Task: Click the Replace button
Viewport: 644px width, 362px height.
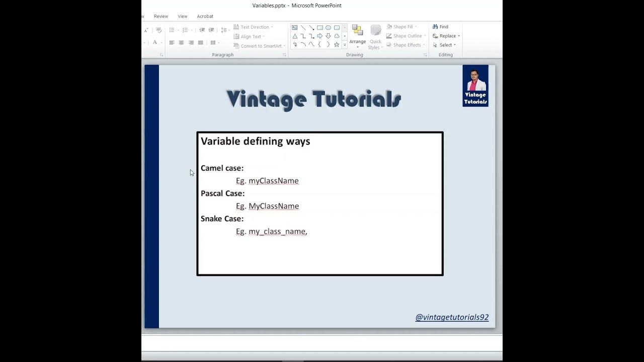Action: pyautogui.click(x=446, y=36)
